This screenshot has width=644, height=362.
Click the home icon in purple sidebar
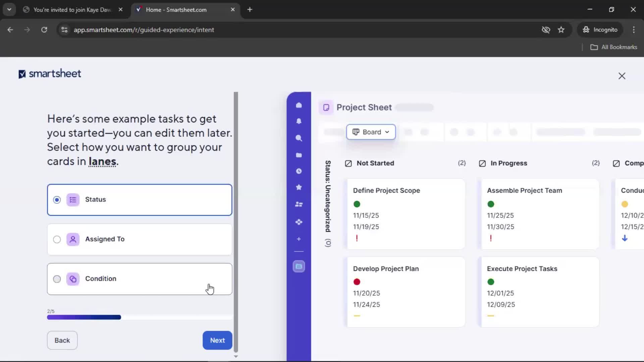click(x=299, y=105)
